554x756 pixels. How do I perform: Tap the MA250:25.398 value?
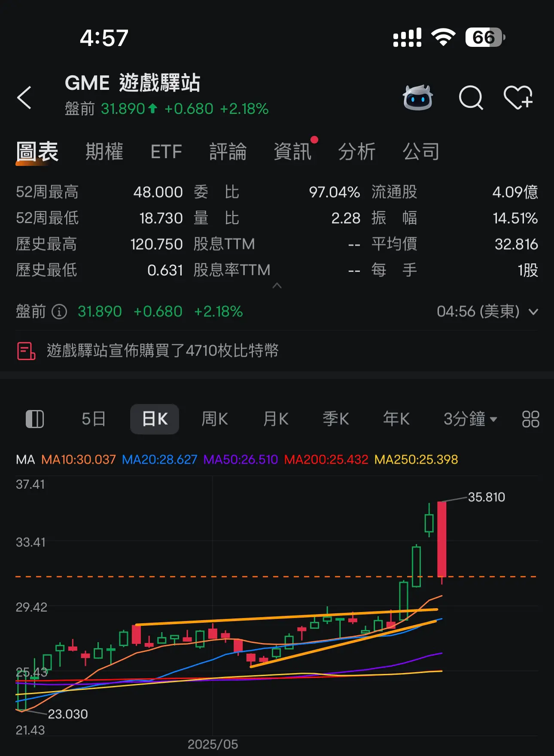coord(416,460)
